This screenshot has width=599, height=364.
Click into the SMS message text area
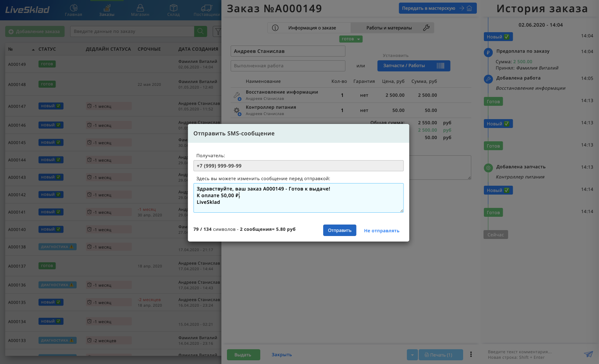(298, 198)
